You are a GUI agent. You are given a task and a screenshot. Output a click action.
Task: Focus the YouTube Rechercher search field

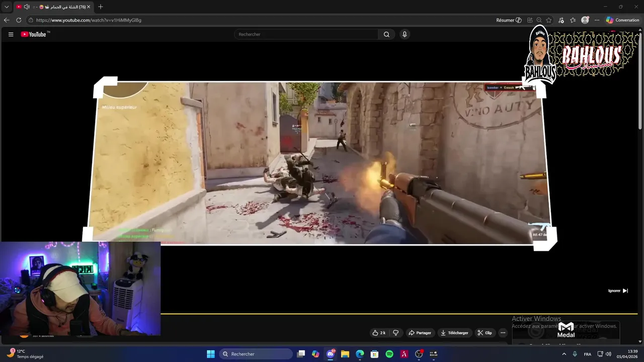coord(306,34)
